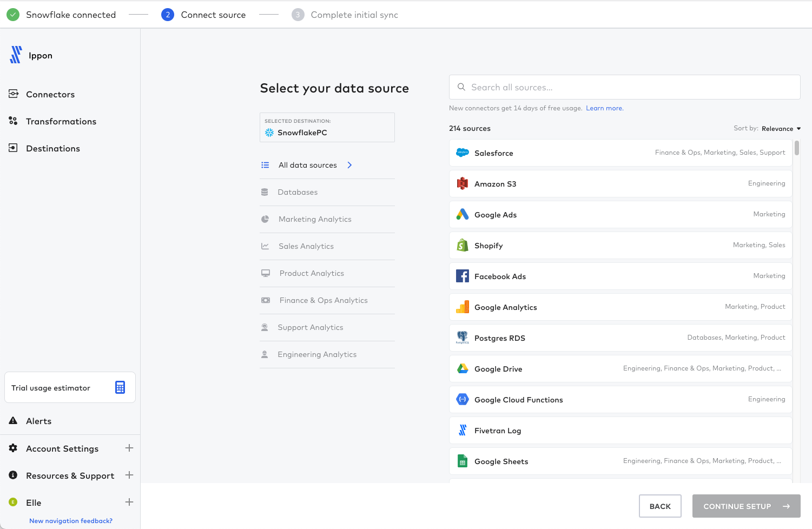Expand Account Settings with plus icon
This screenshot has height=529, width=812.
pyautogui.click(x=129, y=448)
